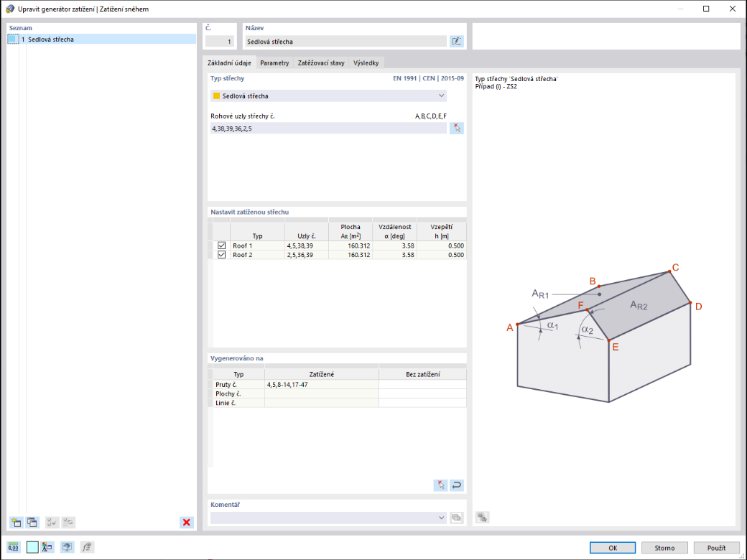Viewport: 747px width, 560px height.
Task: Click Roof 1 span value 0.500
Action: pos(441,246)
